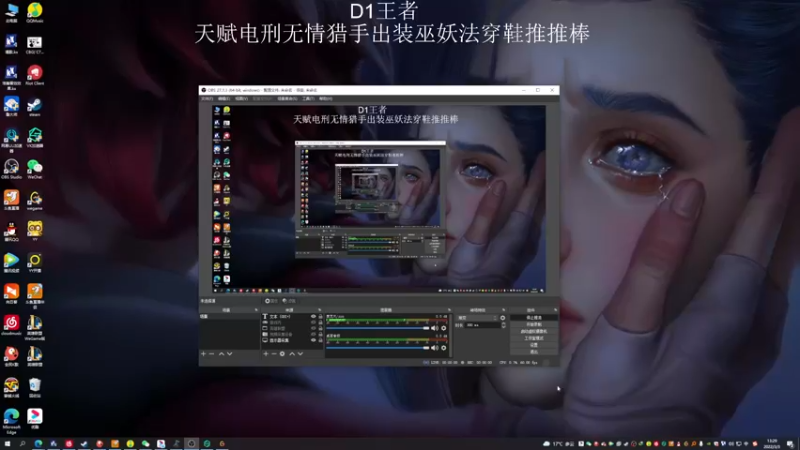Click the 工作室模式 studio mode button

pos(534,338)
